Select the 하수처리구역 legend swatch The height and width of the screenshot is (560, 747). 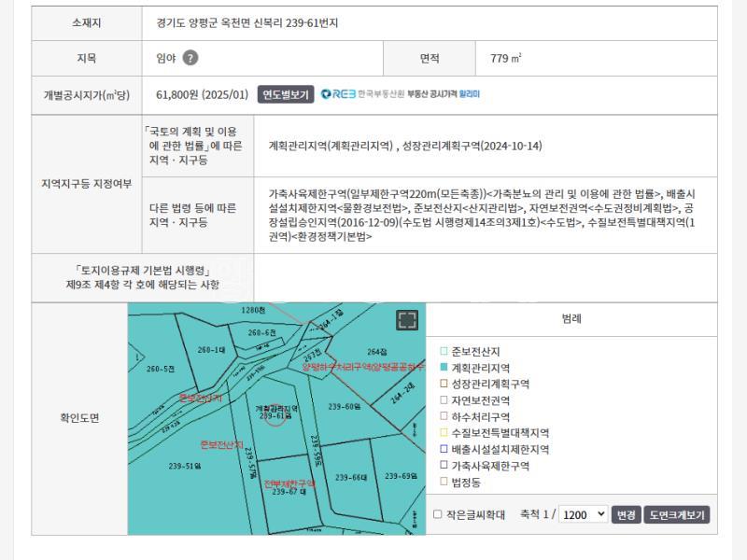click(444, 416)
